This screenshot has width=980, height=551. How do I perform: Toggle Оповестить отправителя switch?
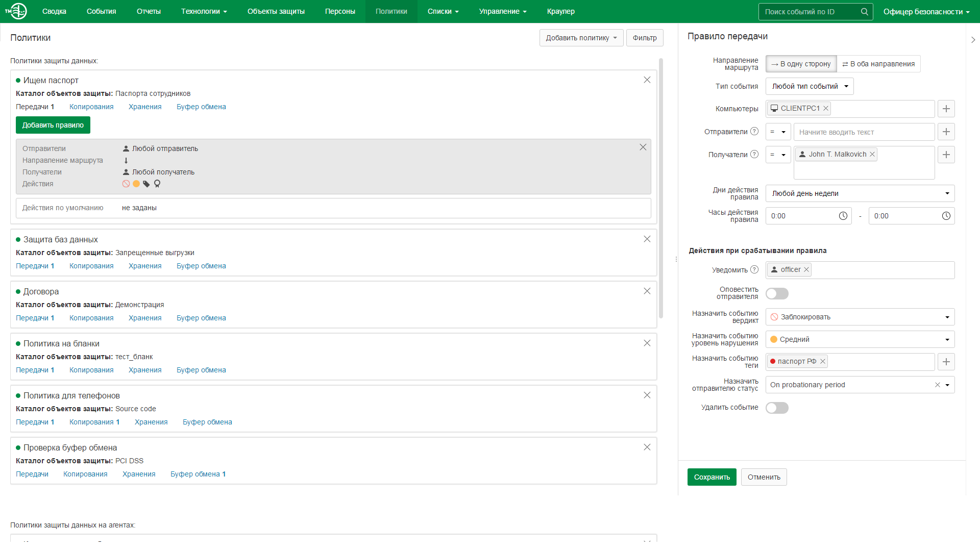pyautogui.click(x=777, y=293)
